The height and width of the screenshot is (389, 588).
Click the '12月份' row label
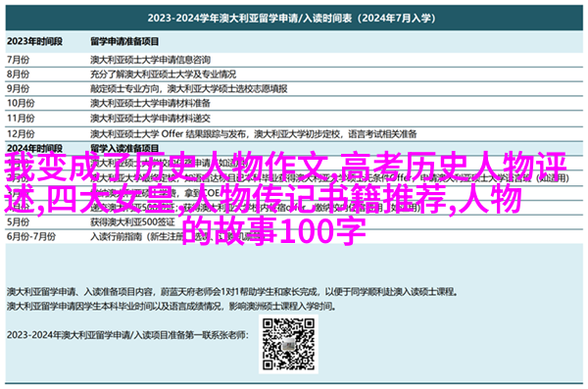click(x=21, y=133)
